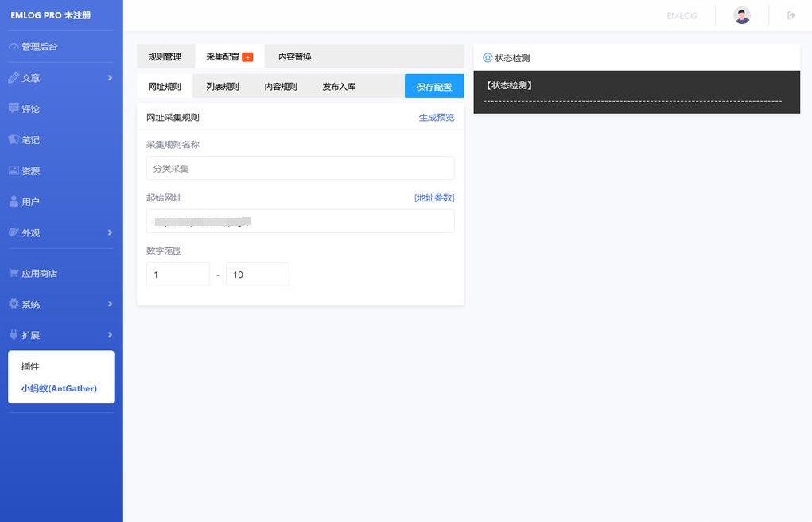Click the 保存配置 save button
Image resolution: width=812 pixels, height=522 pixels.
(433, 85)
